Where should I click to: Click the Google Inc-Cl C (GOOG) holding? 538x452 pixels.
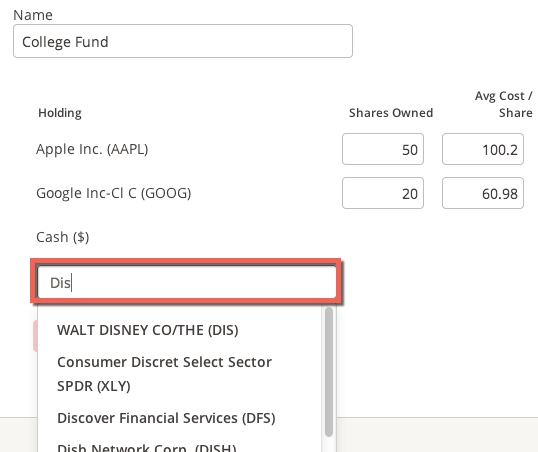point(113,193)
